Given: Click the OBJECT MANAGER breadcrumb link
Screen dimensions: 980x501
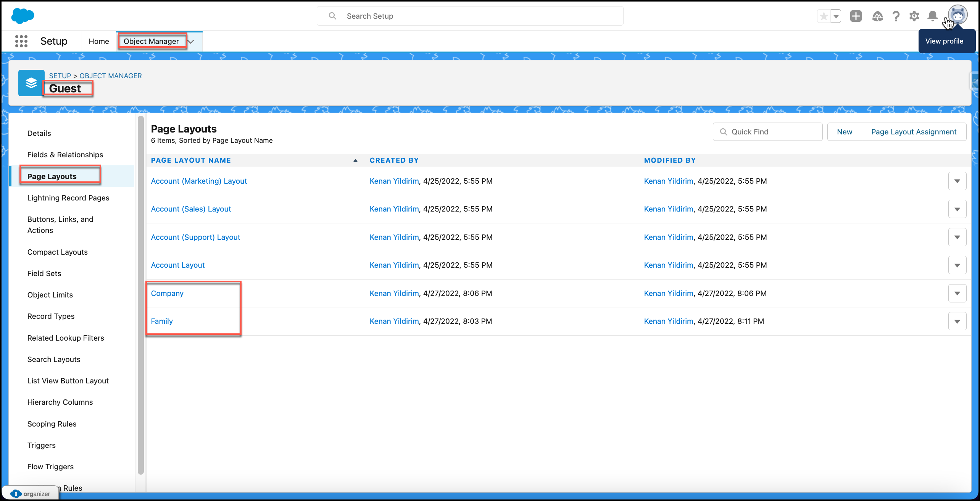Looking at the screenshot, I should tap(111, 76).
